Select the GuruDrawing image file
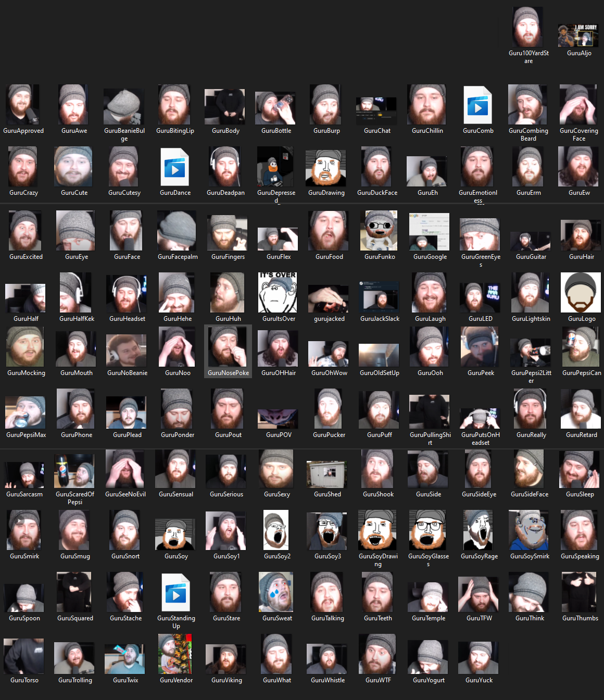The image size is (604, 700). (x=325, y=168)
